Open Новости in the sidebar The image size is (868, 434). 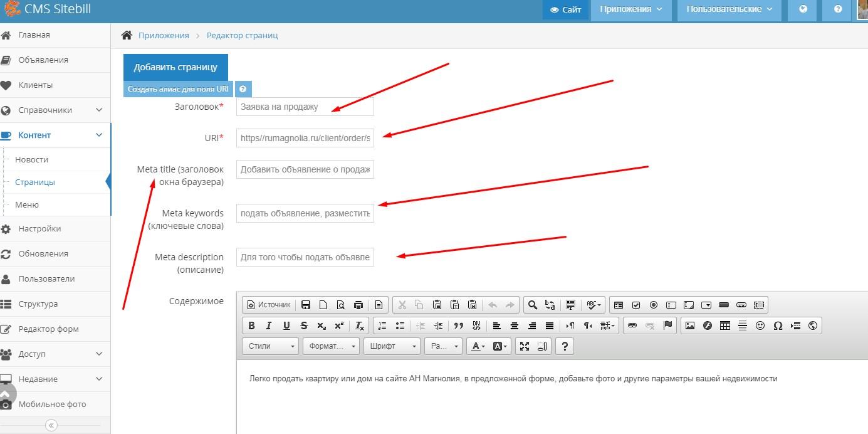click(32, 159)
